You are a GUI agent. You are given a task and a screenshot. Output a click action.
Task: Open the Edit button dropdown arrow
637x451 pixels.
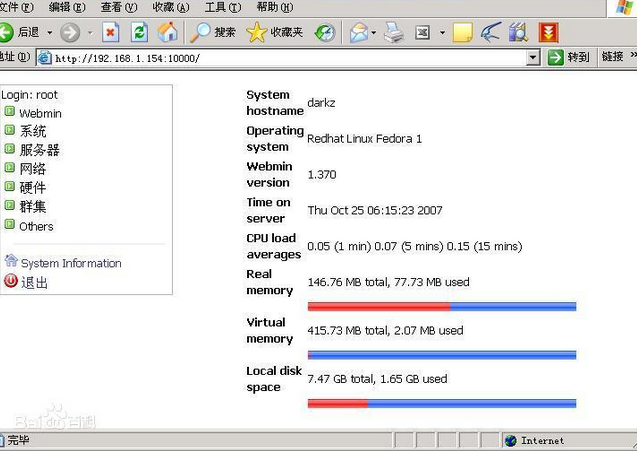pyautogui.click(x=442, y=33)
